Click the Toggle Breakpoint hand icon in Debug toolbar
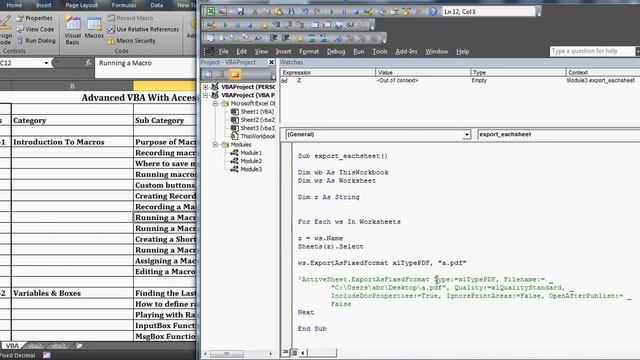640x360 pixels. (x=264, y=25)
